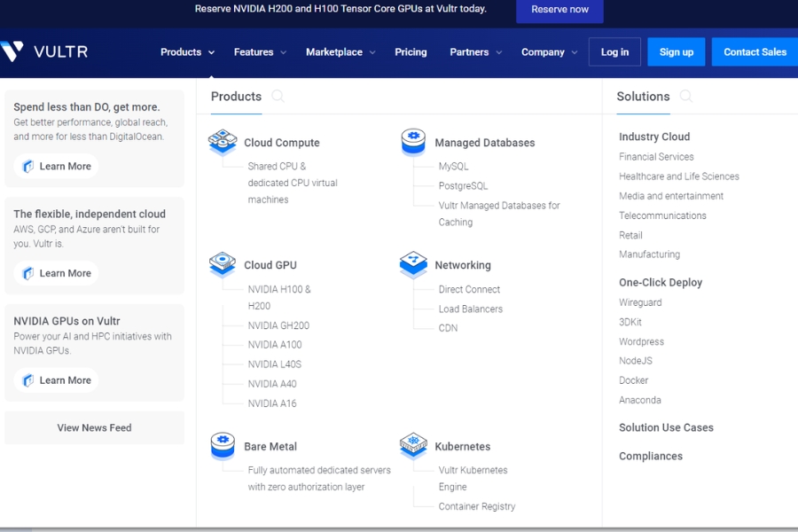This screenshot has height=532, width=798.
Task: Open Docker one-click deploy
Action: pyautogui.click(x=633, y=380)
